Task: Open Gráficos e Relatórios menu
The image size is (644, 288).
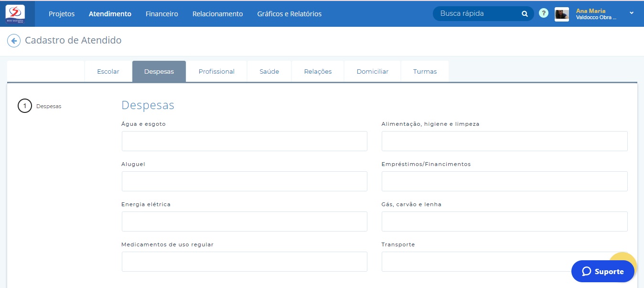Action: tap(289, 14)
